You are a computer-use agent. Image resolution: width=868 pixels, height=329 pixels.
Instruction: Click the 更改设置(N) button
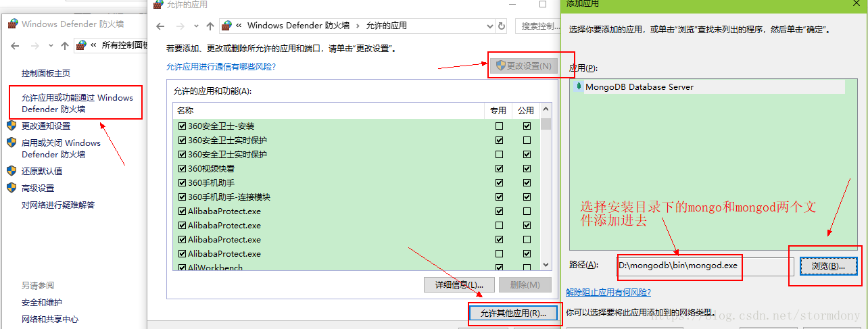(x=524, y=66)
